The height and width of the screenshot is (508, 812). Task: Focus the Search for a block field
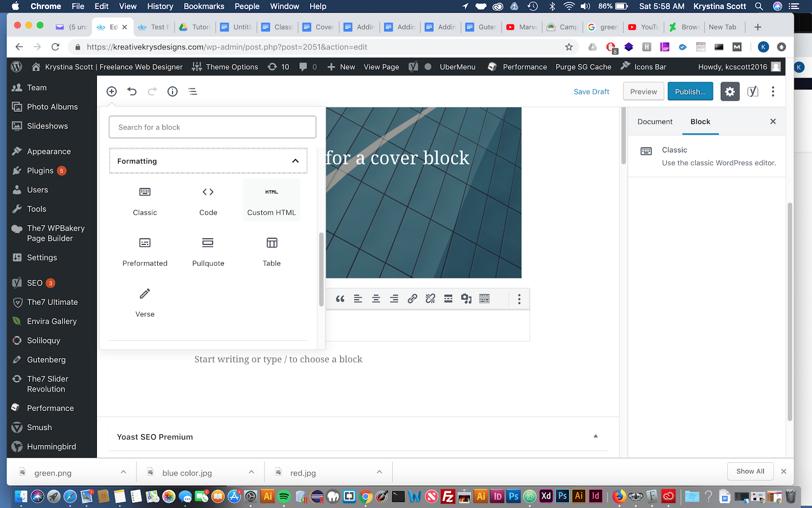pos(212,127)
